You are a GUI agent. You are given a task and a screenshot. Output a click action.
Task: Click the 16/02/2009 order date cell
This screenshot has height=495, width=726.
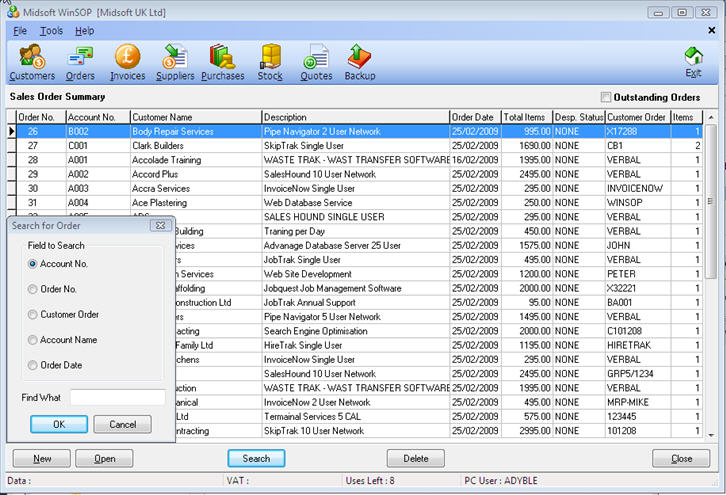[476, 160]
